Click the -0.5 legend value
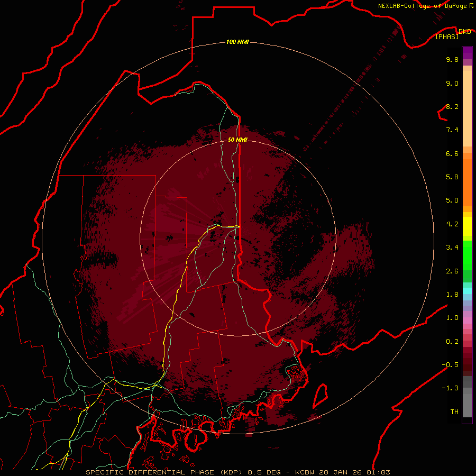The width and height of the screenshot is (476, 476). [450, 364]
